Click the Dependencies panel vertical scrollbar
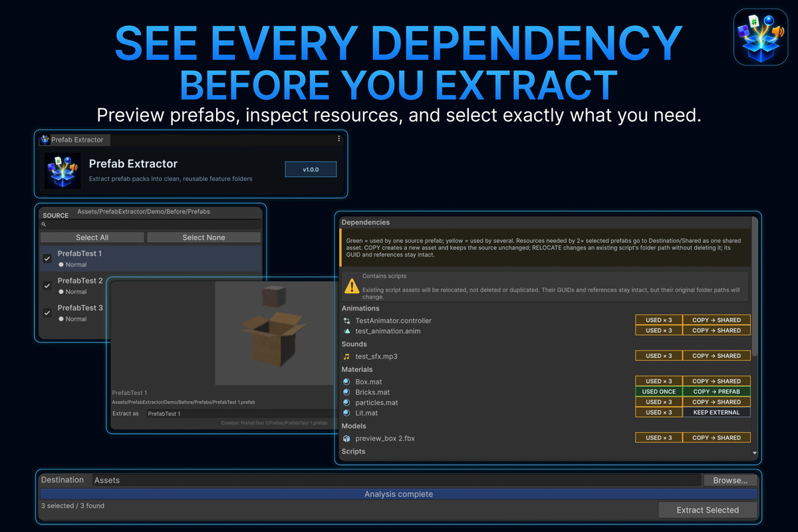 click(x=754, y=286)
